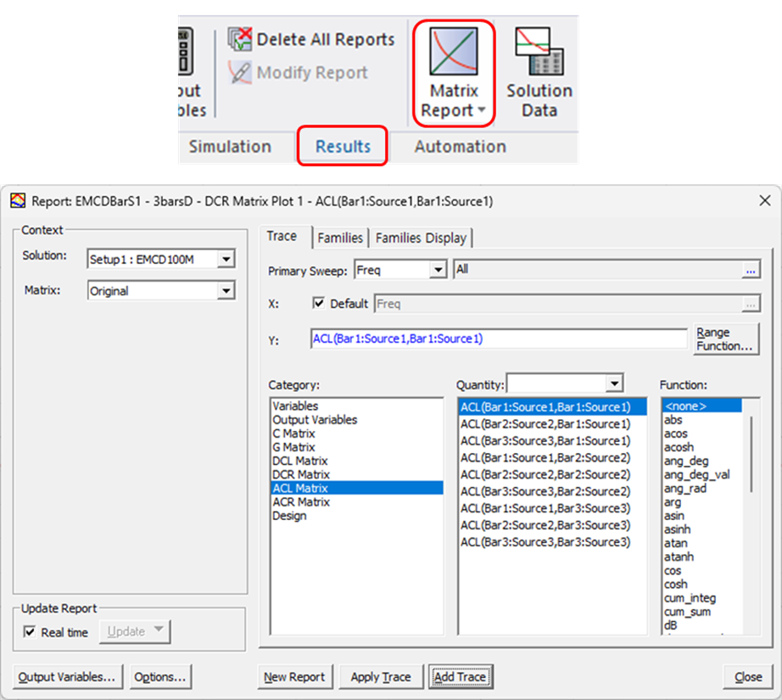Expand the Primary Sweep Freq dropdown
Image resolution: width=782 pixels, height=700 pixels.
click(x=437, y=270)
